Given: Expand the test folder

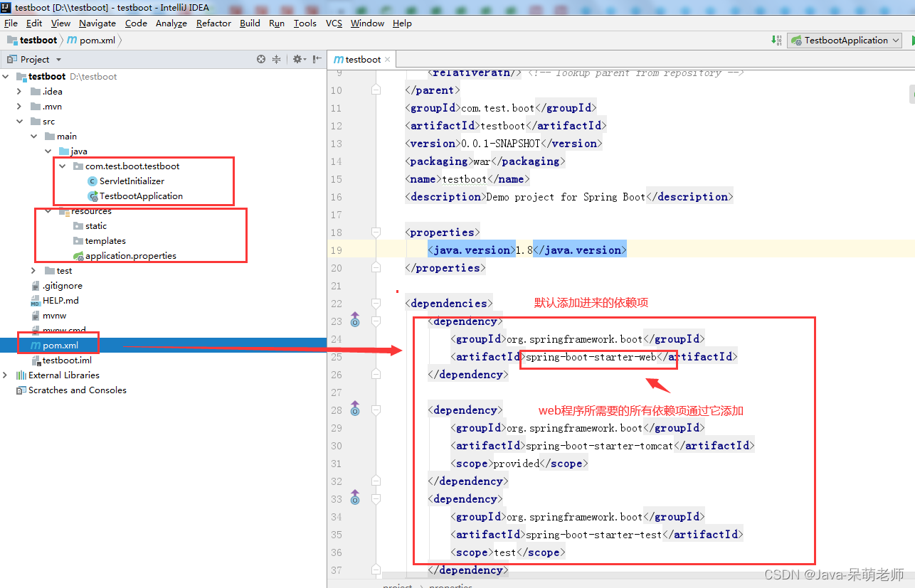Looking at the screenshot, I should pos(34,271).
